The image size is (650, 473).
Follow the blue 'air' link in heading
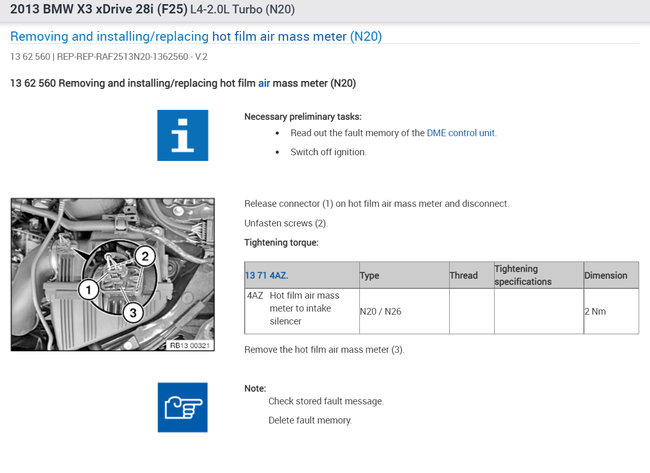click(264, 83)
